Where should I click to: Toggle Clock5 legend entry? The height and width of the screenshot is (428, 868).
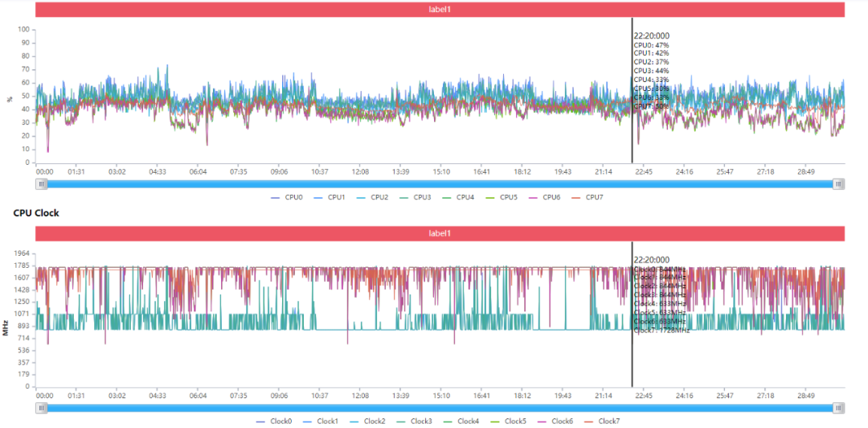pyautogui.click(x=508, y=422)
